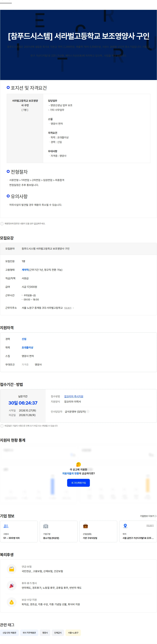
Task: Click the 국민연금, 고용보험 benefits text
Action: click(x=42, y=571)
